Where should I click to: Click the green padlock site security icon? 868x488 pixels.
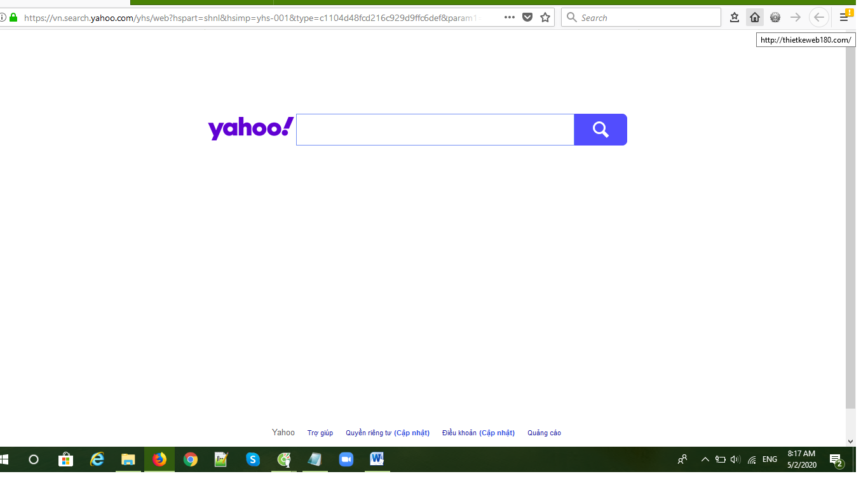click(x=13, y=18)
